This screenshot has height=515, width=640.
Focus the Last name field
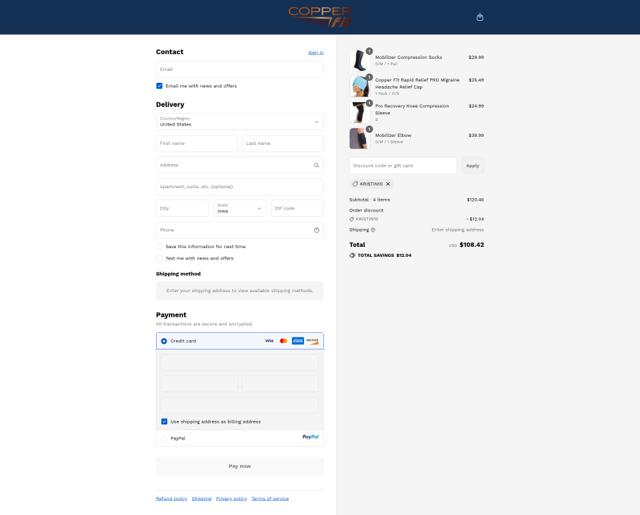tap(283, 144)
